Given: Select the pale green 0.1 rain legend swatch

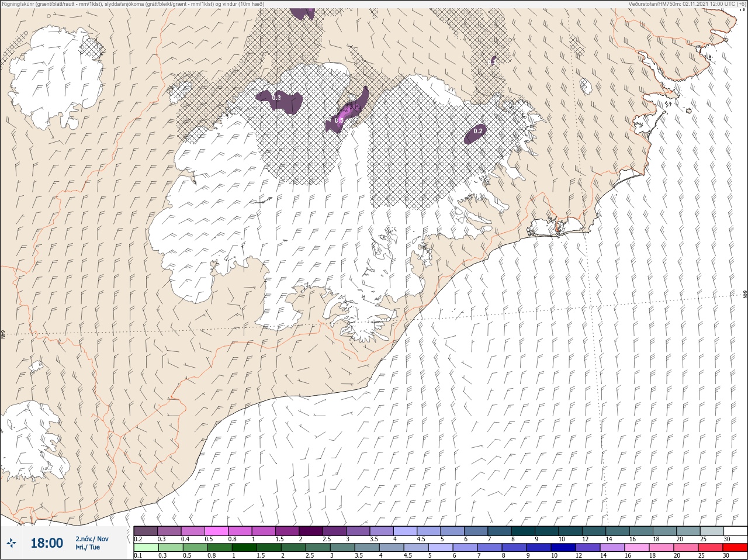Looking at the screenshot, I should pos(146,548).
